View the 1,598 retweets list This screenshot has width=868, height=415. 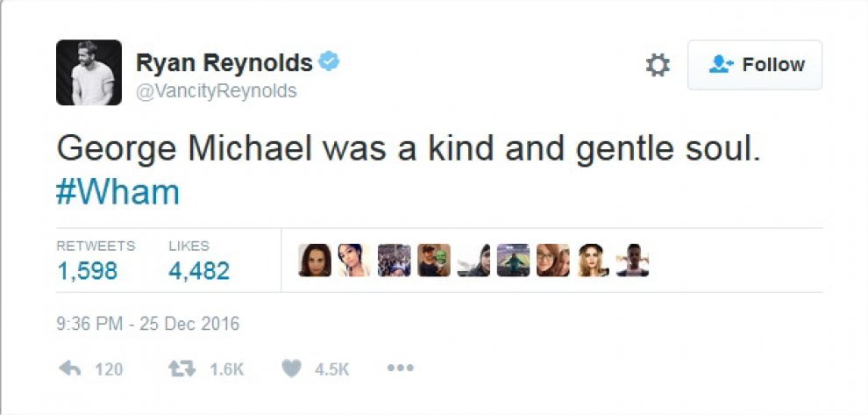click(88, 271)
